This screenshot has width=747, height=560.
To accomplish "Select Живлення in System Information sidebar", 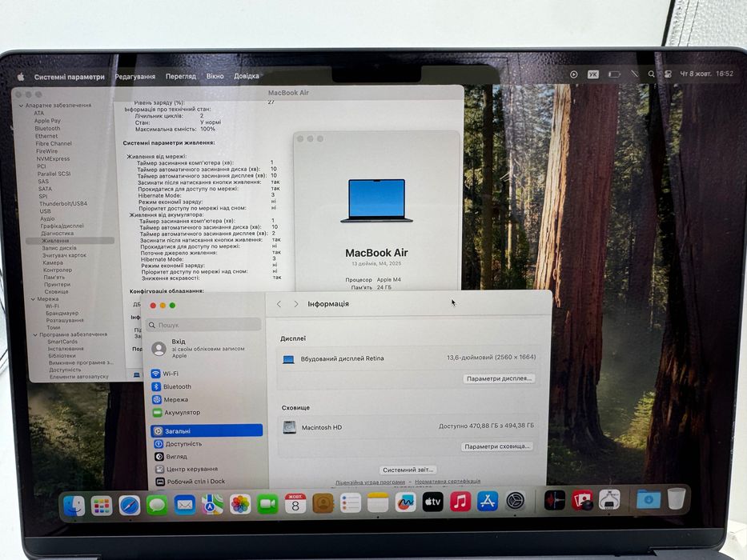I will [70, 241].
